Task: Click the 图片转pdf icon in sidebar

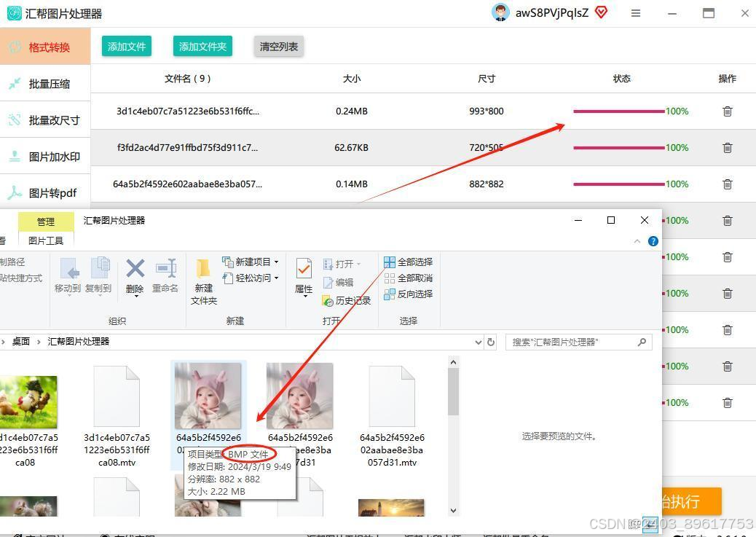Action: pos(15,192)
